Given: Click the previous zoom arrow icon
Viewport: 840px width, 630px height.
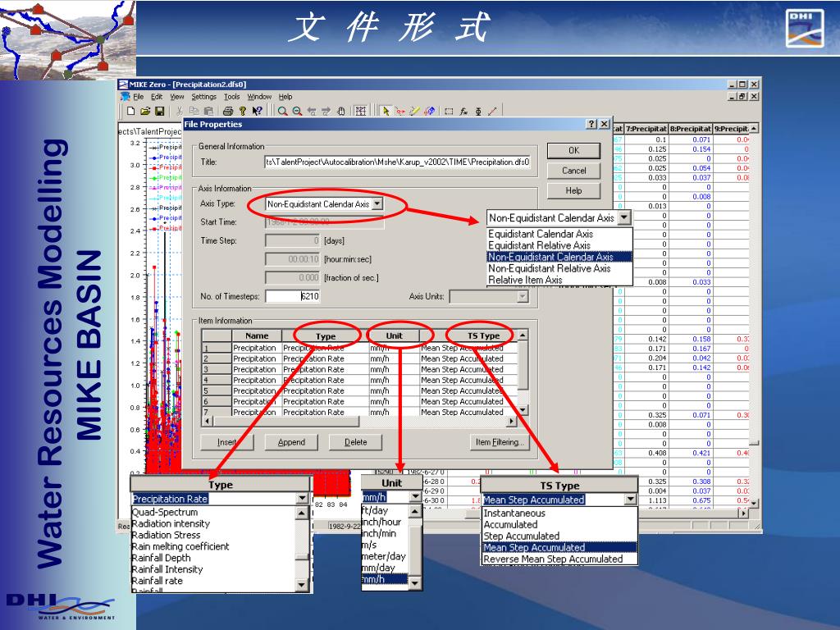Looking at the screenshot, I should (312, 111).
